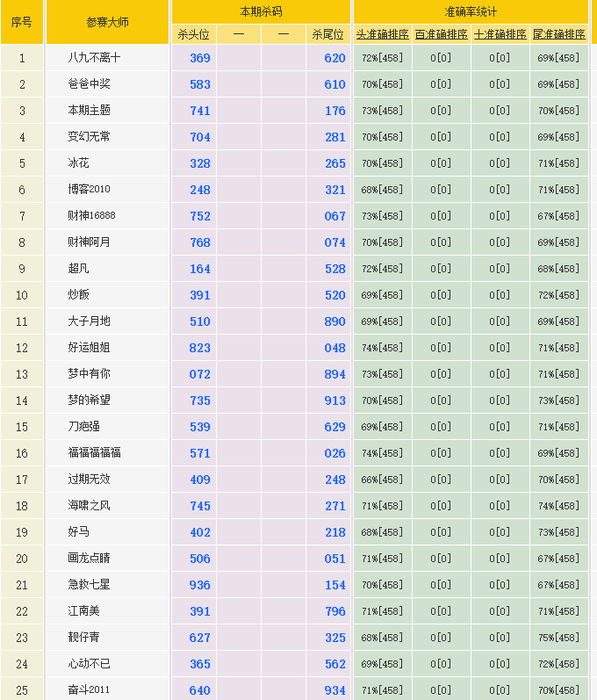The width and height of the screenshot is (597, 700).
Task: Click 杀尾位 number 620
Action: [334, 58]
